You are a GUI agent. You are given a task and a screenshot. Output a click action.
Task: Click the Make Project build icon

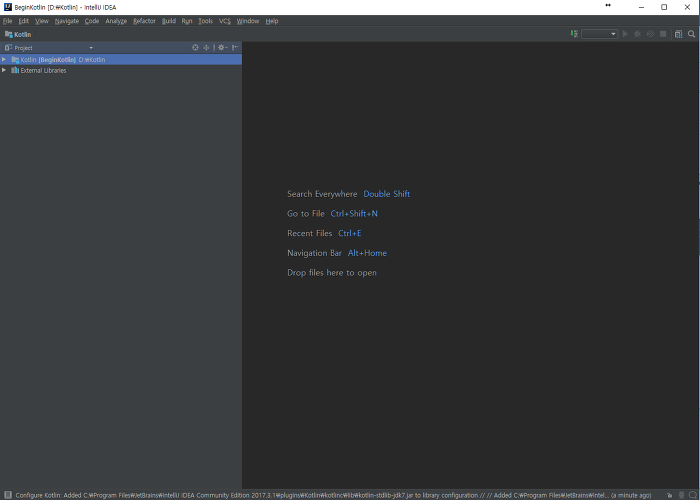coord(574,34)
